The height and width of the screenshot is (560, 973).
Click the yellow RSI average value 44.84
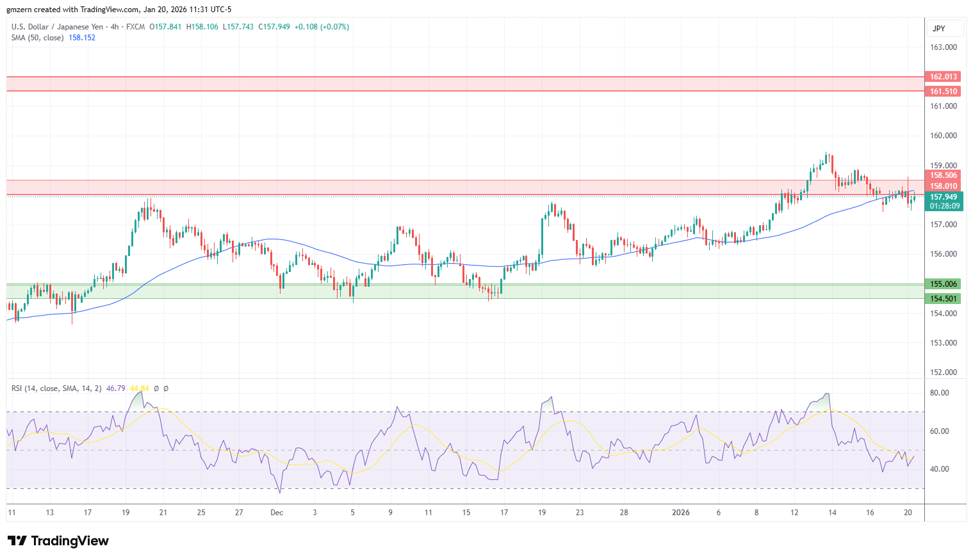139,388
